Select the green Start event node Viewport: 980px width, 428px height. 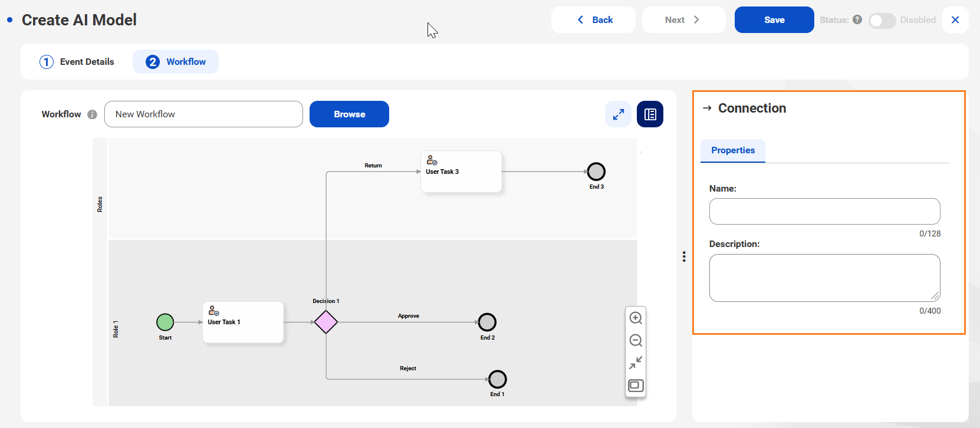(165, 322)
